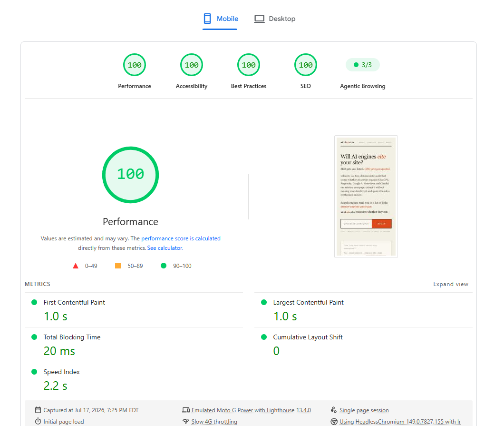
Task: Click Cumulative Layout Shift metric label
Action: click(x=308, y=337)
